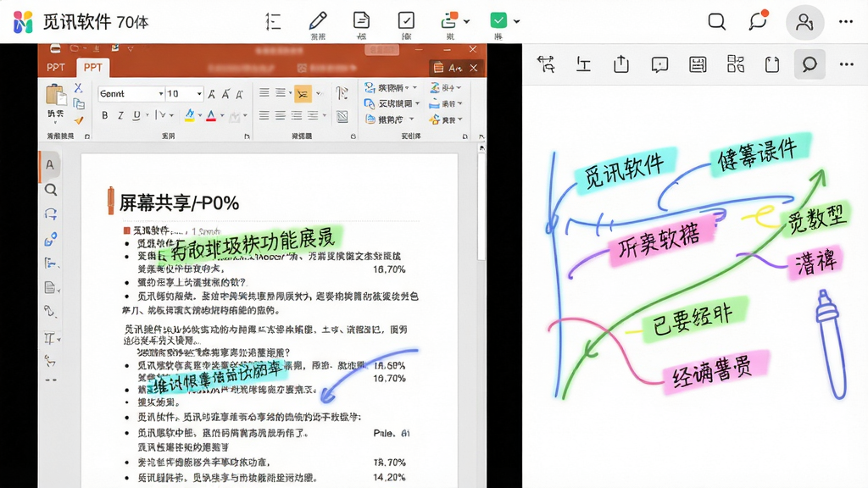This screenshot has width=868, height=488.
Task: Expand the Paste options arrow
Action: coord(55,122)
